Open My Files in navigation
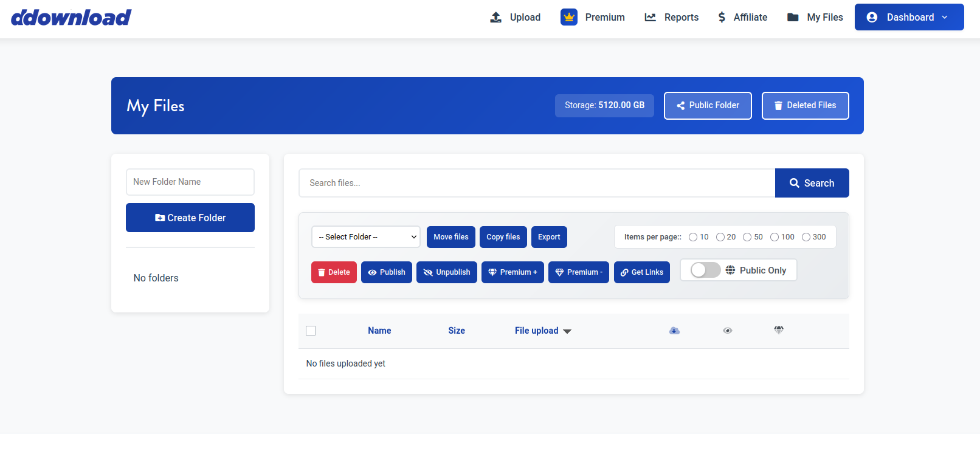Image resolution: width=980 pixels, height=451 pixels. click(x=815, y=17)
